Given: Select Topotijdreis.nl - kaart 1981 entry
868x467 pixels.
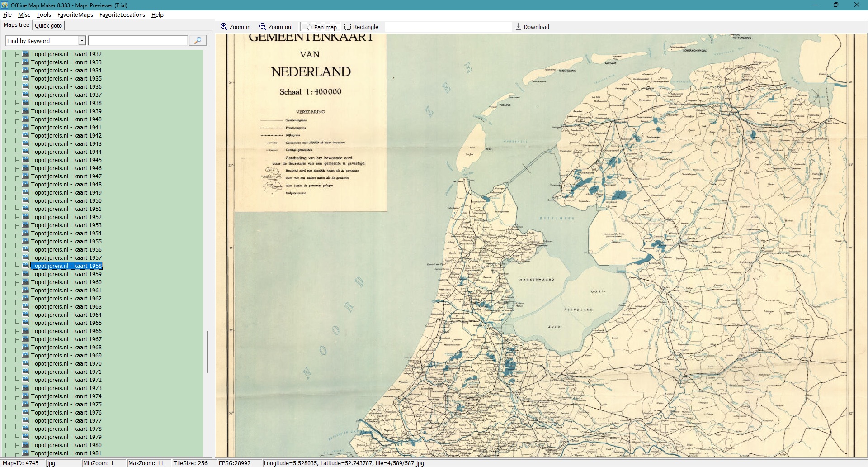Looking at the screenshot, I should [66, 453].
